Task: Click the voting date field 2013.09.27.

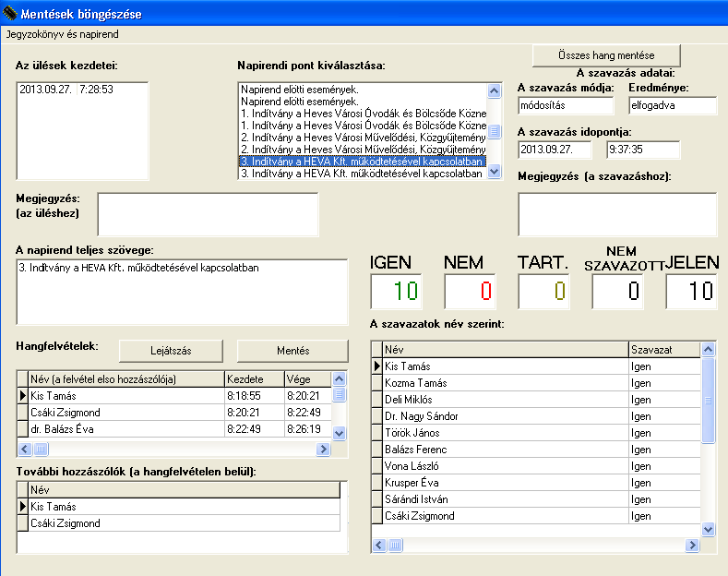Action: tap(555, 150)
